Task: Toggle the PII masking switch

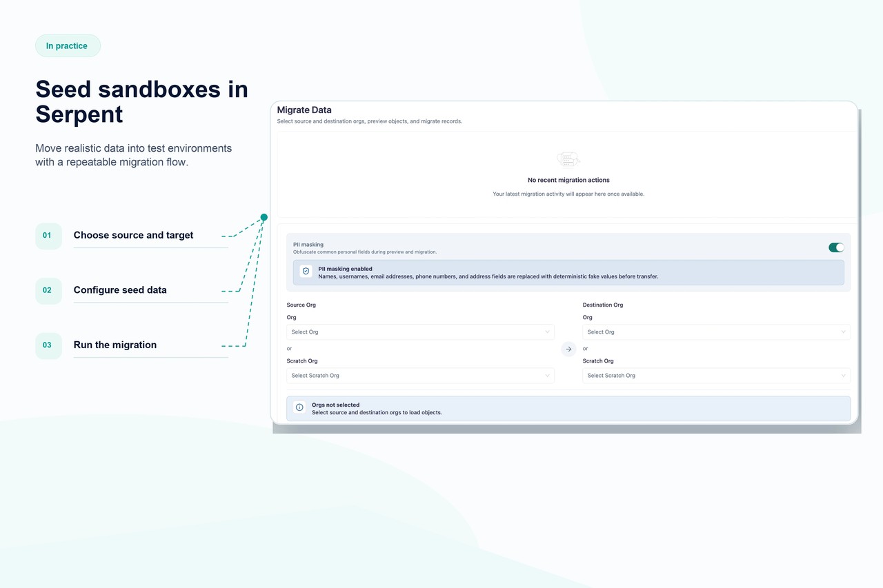Action: [x=836, y=247]
